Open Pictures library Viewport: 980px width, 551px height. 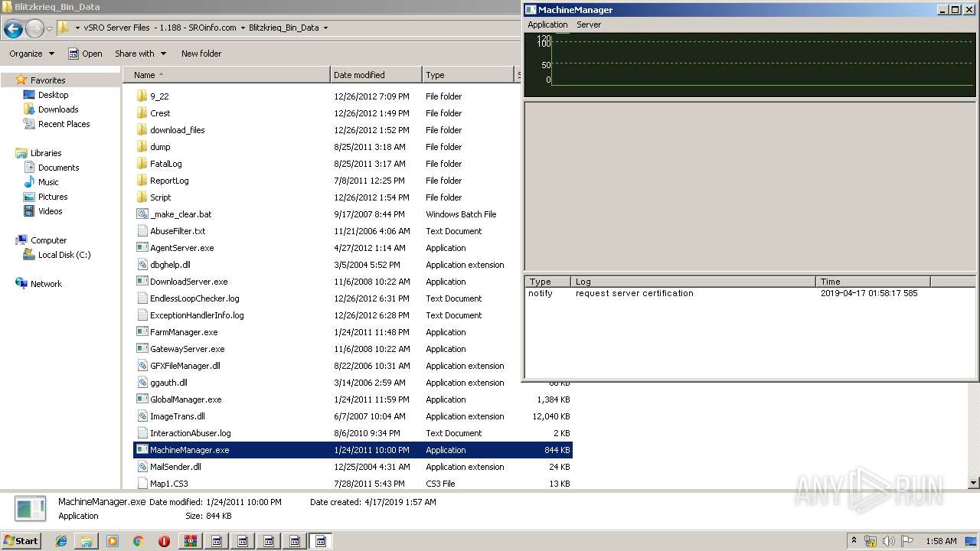click(53, 197)
